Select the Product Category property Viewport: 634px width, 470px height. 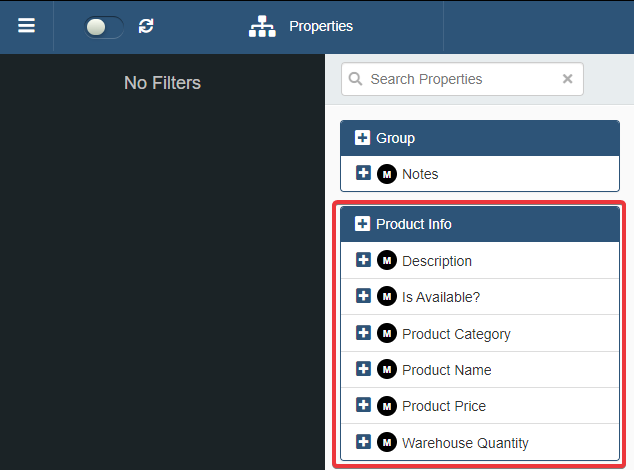pyautogui.click(x=456, y=334)
